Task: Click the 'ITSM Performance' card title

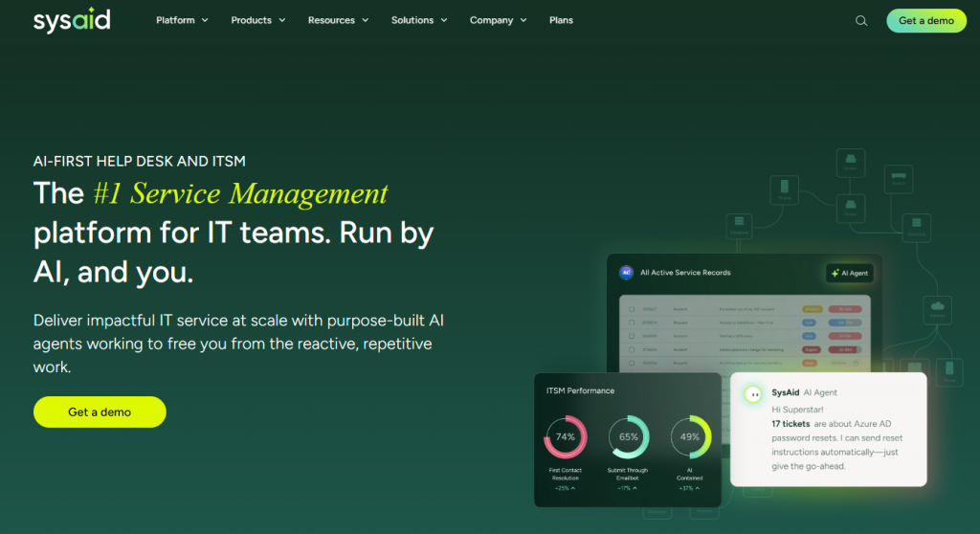Action: tap(580, 390)
